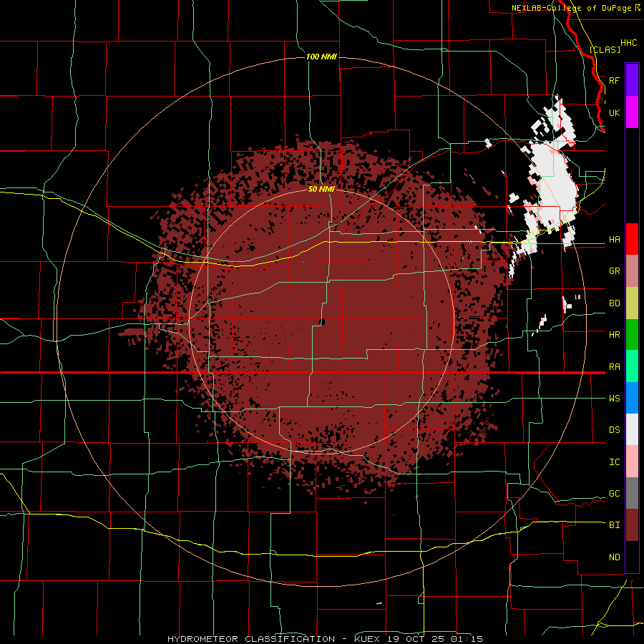This screenshot has width=644, height=644.
Task: Click the DS legend label
Action: (614, 430)
